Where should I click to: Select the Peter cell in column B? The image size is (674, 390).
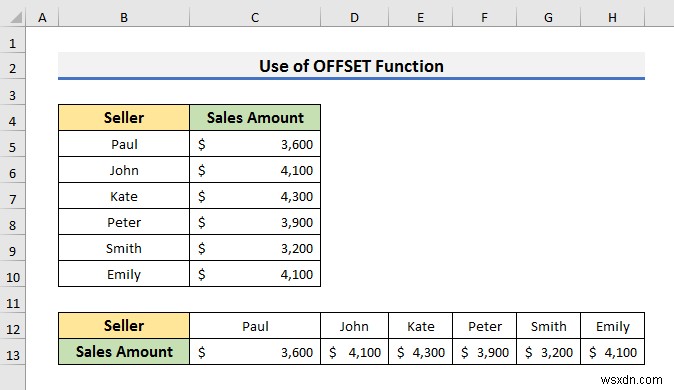coord(124,222)
